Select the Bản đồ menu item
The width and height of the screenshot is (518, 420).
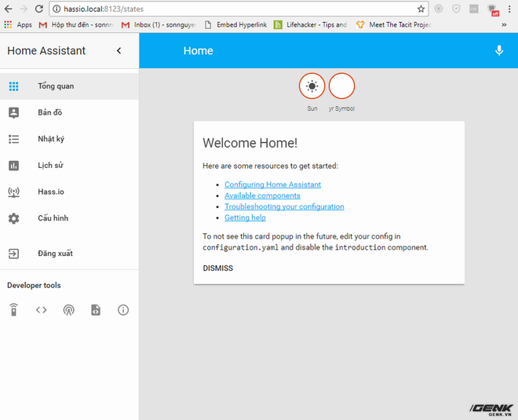pos(69,113)
